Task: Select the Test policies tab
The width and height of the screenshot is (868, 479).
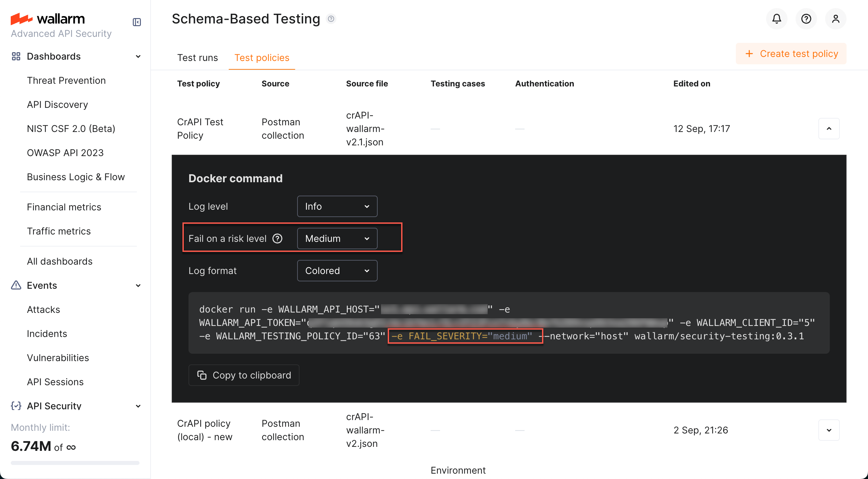Action: coord(262,58)
